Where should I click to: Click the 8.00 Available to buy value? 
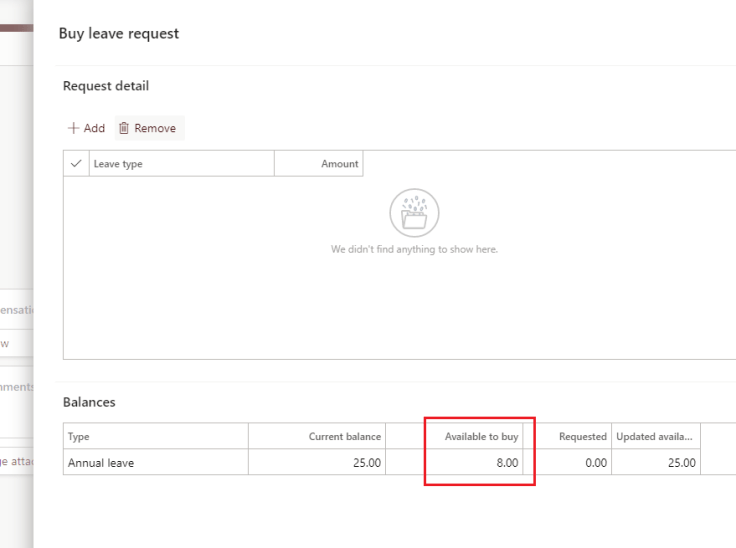[507, 463]
